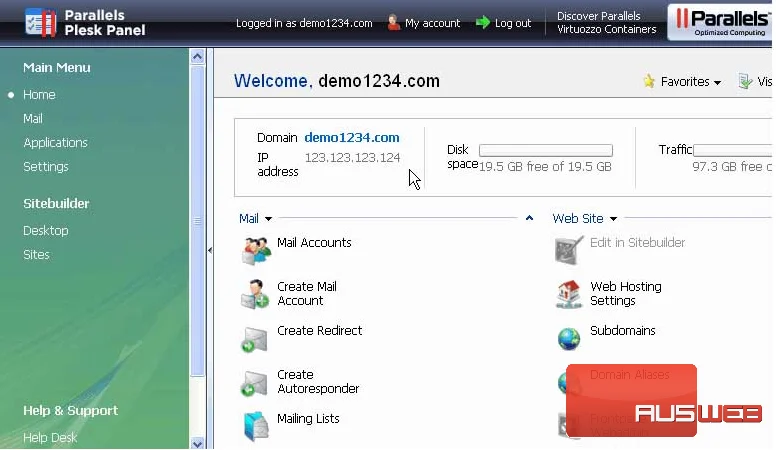Click the demo1234.com domain link
The image size is (776, 450).
[352, 138]
